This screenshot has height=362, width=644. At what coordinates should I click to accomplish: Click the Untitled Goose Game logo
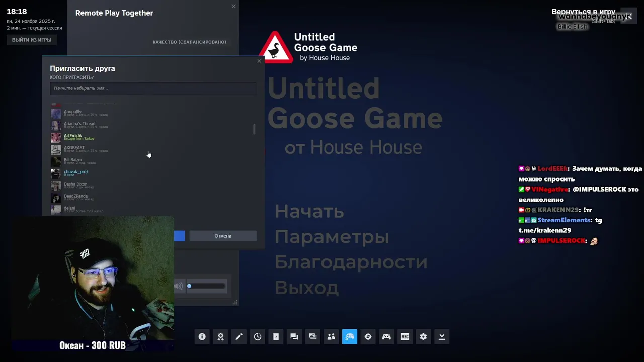[x=308, y=47]
